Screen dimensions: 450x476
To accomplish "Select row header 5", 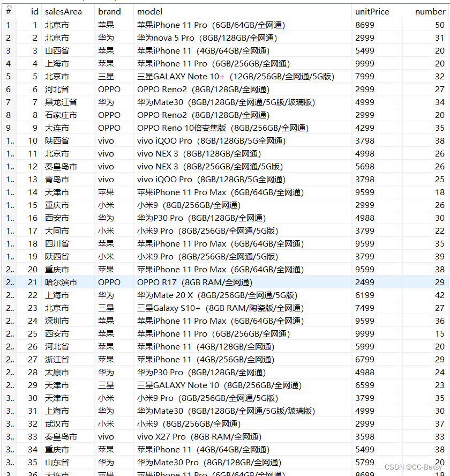I will click(x=9, y=77).
